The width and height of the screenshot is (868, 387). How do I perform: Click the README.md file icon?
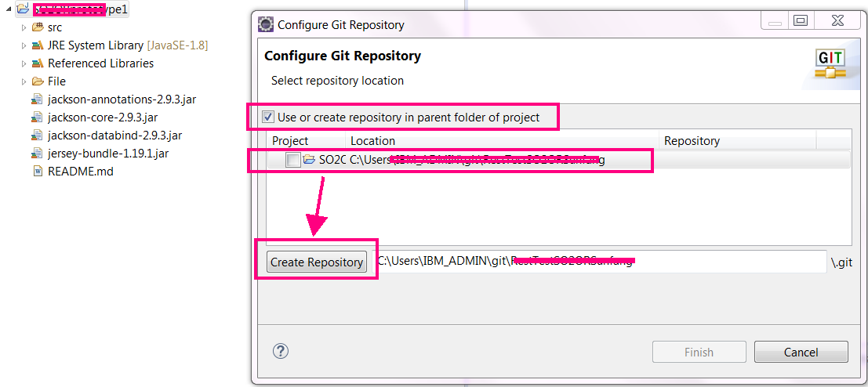click(37, 171)
